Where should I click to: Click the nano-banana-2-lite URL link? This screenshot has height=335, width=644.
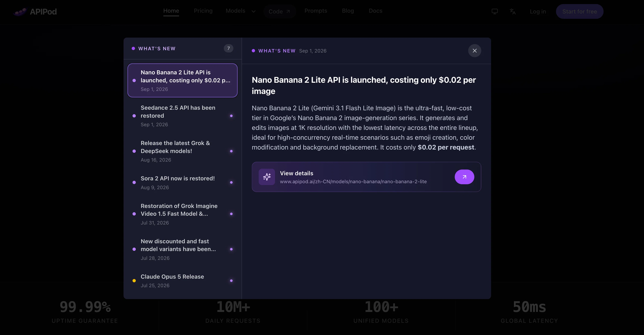(x=353, y=182)
